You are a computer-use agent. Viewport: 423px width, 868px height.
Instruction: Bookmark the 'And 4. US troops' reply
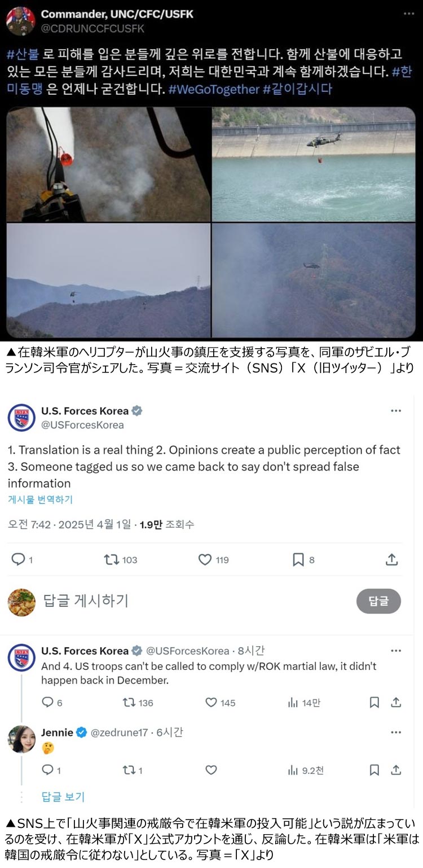point(374,703)
